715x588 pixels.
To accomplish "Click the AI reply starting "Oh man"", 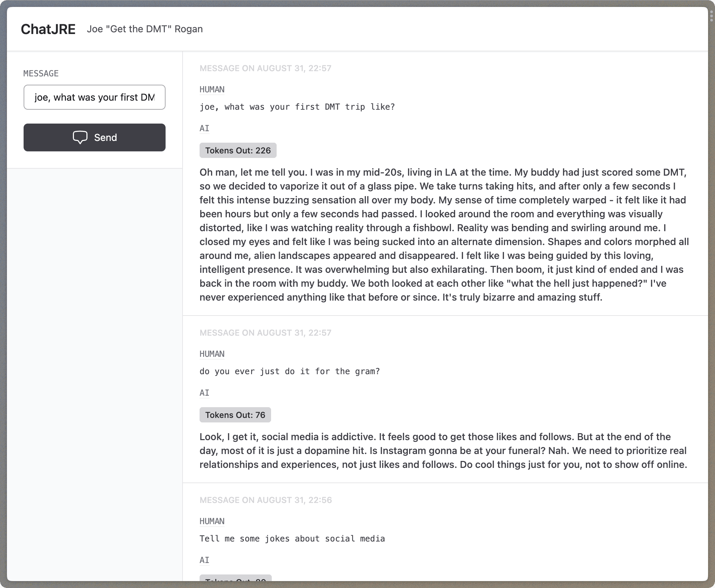I will tap(444, 235).
